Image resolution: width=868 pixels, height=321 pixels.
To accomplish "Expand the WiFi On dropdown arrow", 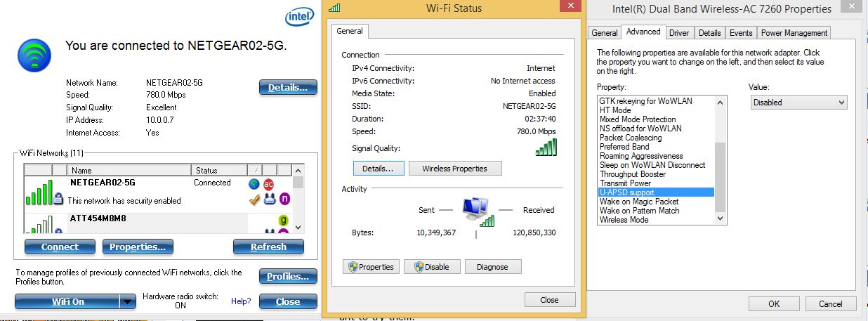I will pyautogui.click(x=127, y=301).
